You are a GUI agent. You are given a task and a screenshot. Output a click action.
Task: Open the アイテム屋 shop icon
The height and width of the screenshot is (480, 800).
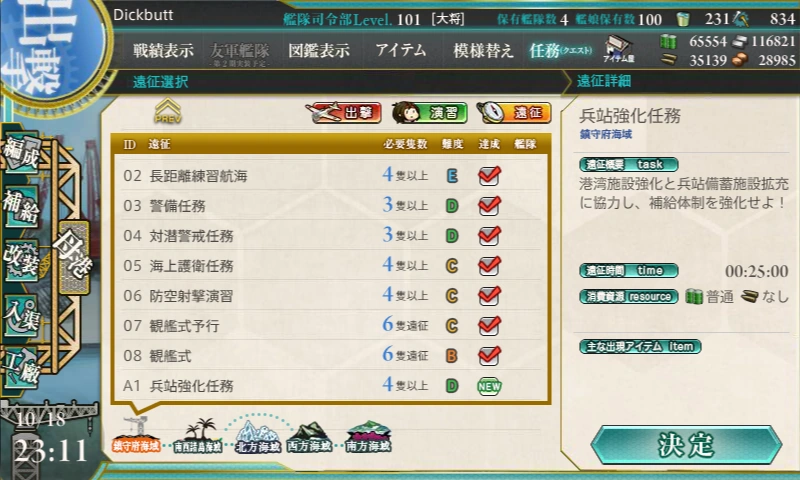point(619,49)
